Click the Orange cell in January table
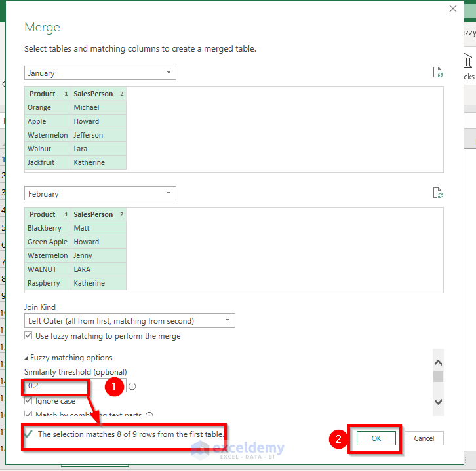 coord(48,107)
